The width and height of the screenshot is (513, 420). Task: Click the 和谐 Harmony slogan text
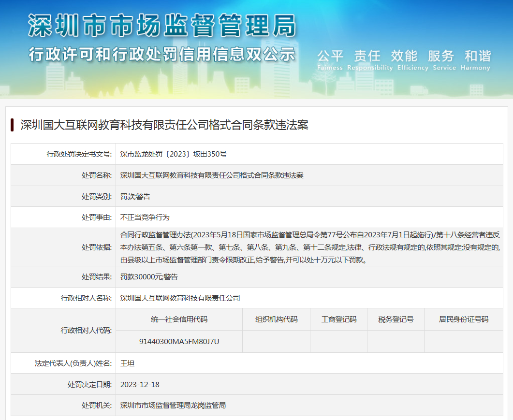(x=475, y=60)
